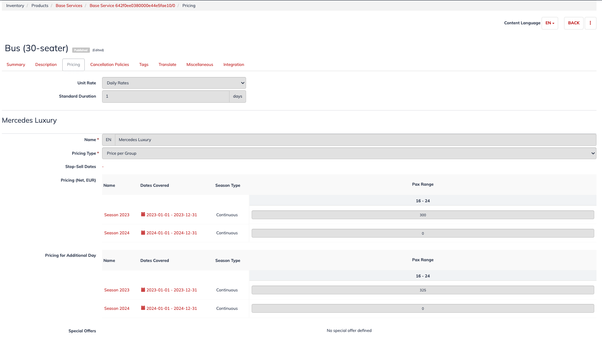
Task: Open Season 2024 link under Pricing (Net, EUR)
Action: [x=117, y=233]
